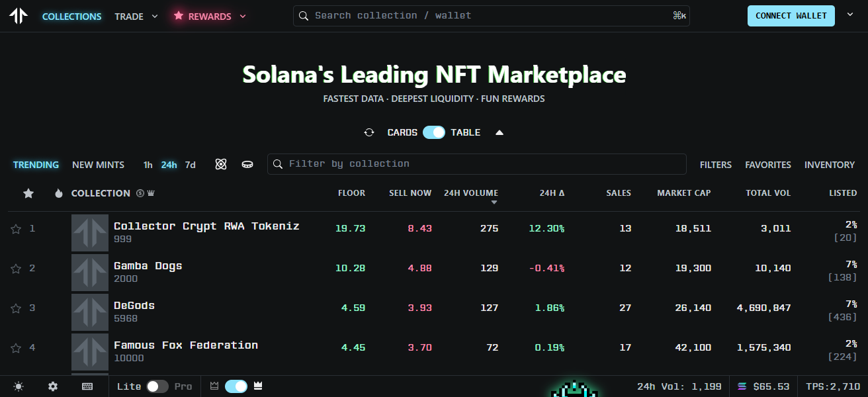
Task: Click the $65.53 SOL price
Action: (771, 386)
